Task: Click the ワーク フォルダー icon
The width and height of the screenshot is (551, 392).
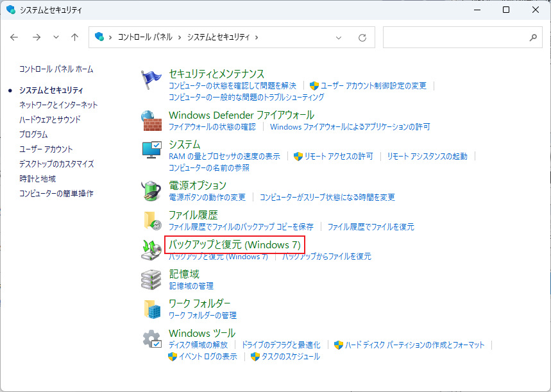Action: (x=152, y=309)
